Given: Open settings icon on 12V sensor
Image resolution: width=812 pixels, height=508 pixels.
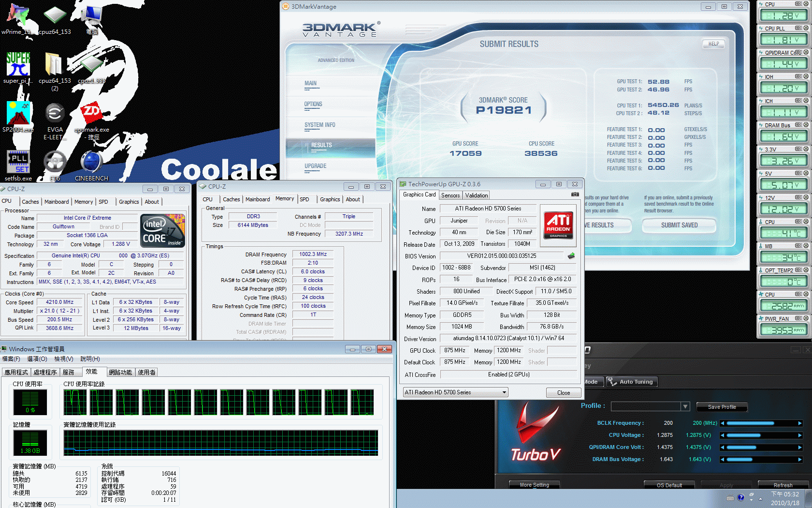Looking at the screenshot, I should (x=798, y=197).
